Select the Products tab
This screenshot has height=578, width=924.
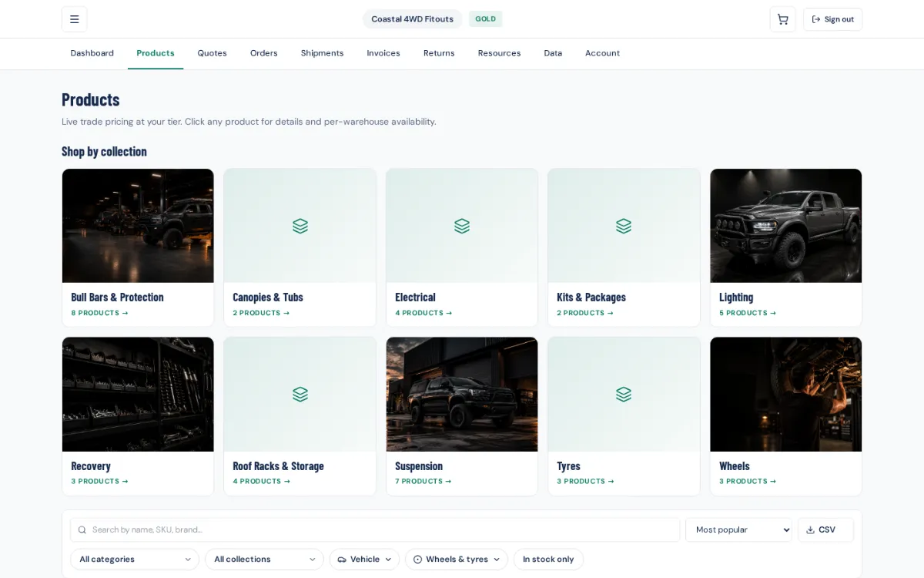point(156,53)
